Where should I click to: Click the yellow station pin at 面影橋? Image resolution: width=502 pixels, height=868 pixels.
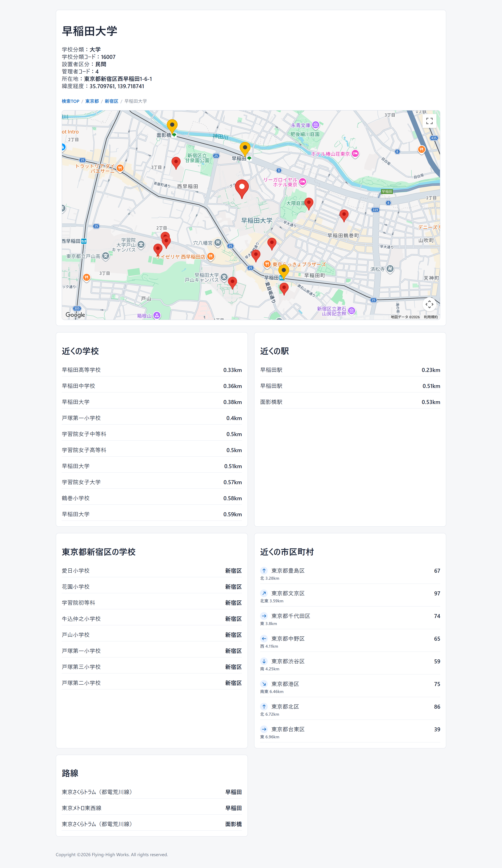pyautogui.click(x=172, y=127)
